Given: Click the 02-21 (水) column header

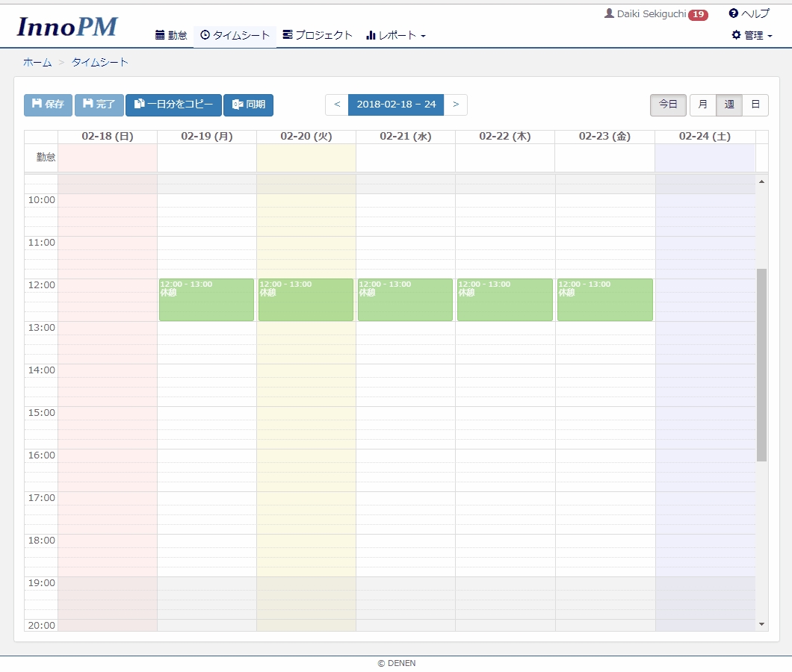Looking at the screenshot, I should 406,137.
